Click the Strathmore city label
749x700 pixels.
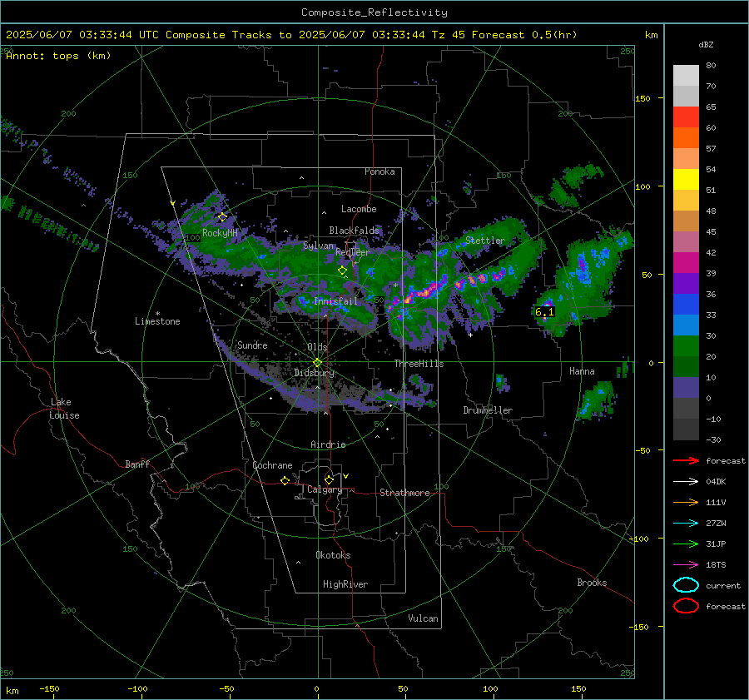(x=404, y=493)
